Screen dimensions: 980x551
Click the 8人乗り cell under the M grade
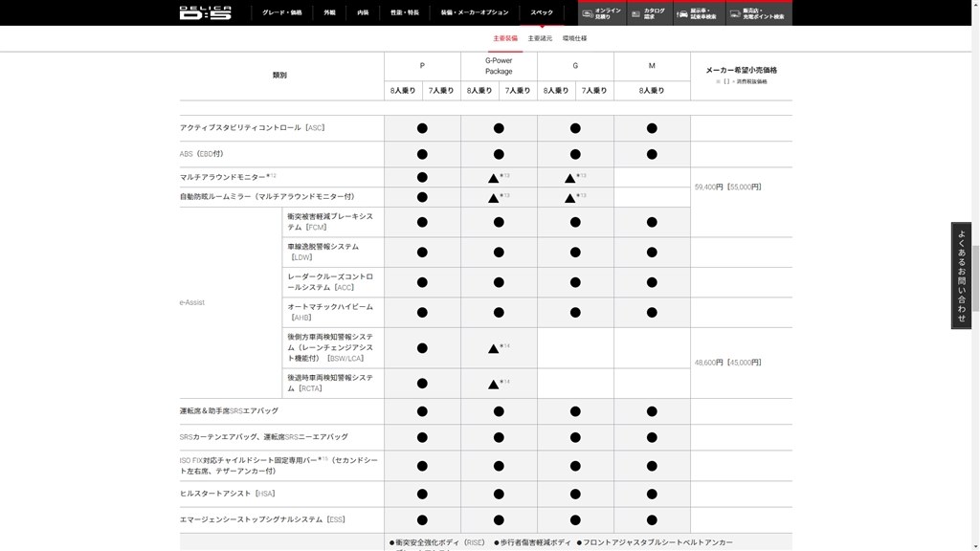[x=653, y=90]
